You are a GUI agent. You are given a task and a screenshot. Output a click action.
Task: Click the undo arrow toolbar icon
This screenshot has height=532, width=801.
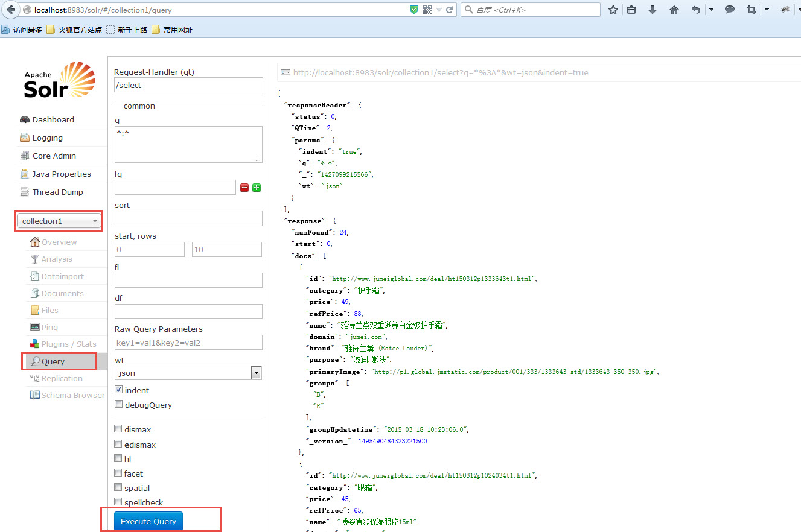pyautogui.click(x=696, y=10)
